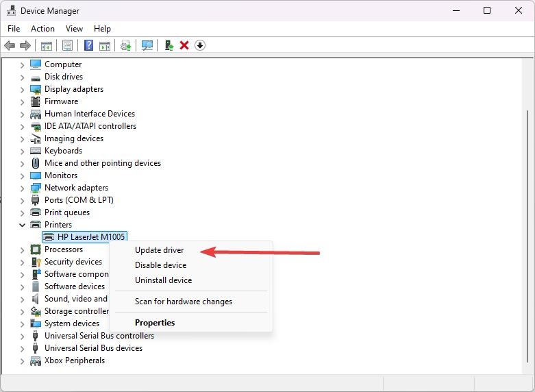Choose Update driver from context menu
Screen dimensions: 535x392
190,250
